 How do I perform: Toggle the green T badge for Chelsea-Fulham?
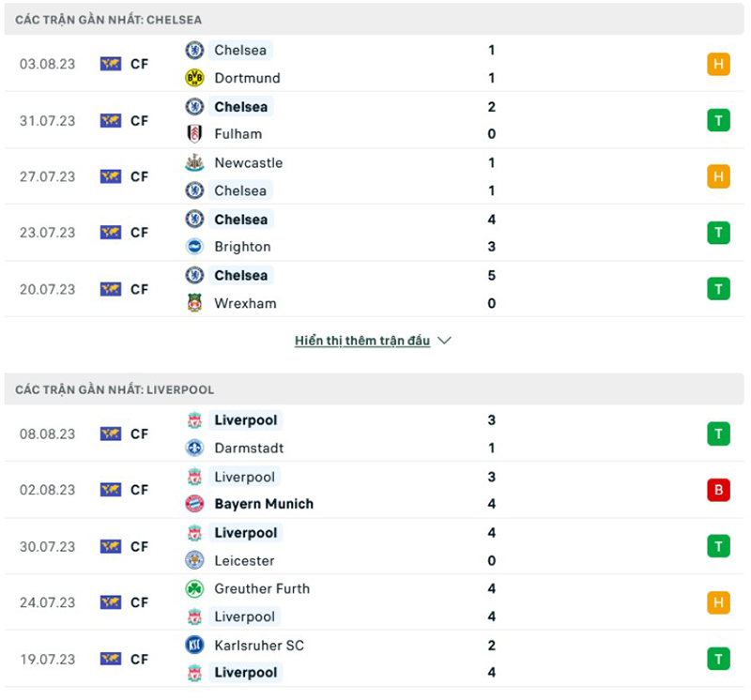click(719, 120)
